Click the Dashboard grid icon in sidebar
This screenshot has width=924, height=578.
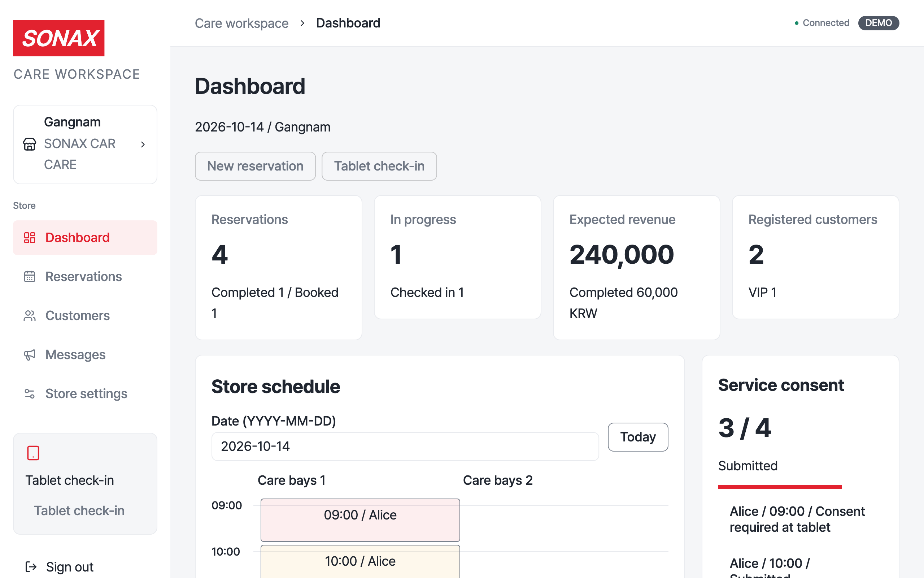(29, 237)
